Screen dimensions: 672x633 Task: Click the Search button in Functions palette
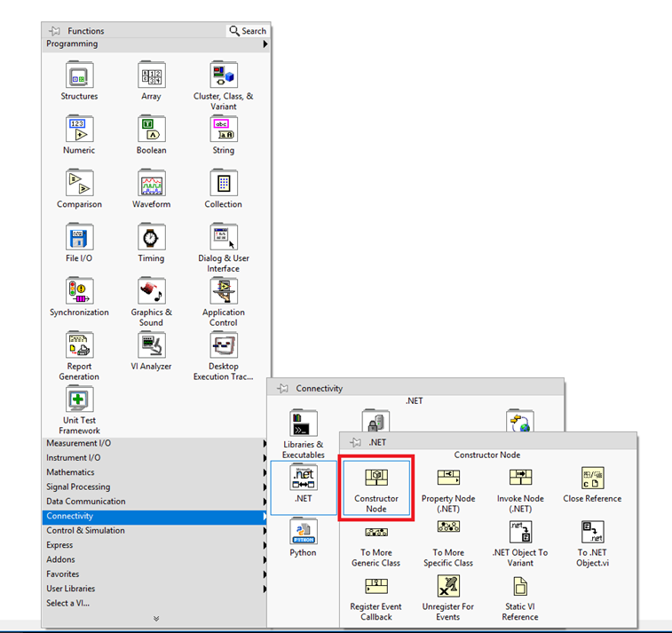(248, 31)
